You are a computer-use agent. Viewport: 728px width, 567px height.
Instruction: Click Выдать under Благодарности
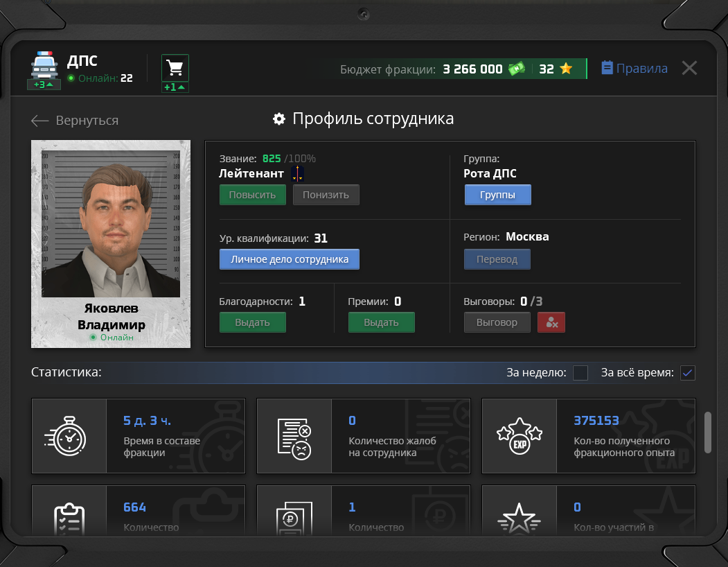click(x=253, y=322)
